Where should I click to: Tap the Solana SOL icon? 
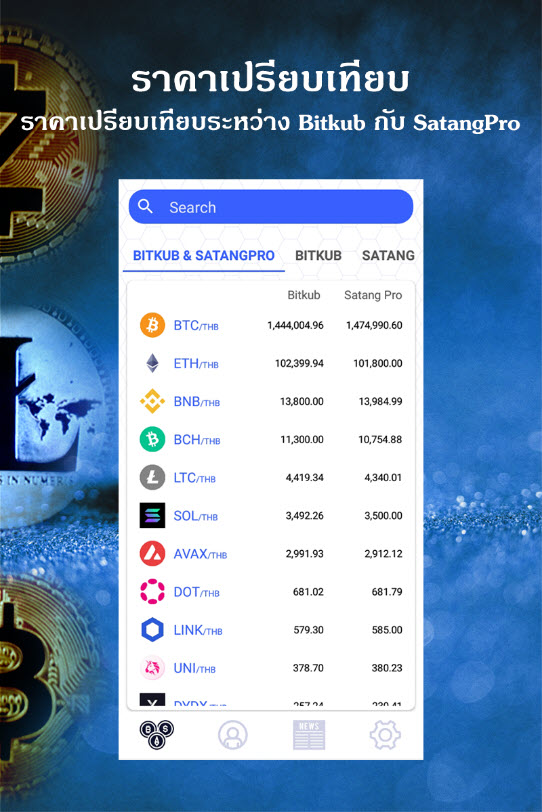pos(152,515)
